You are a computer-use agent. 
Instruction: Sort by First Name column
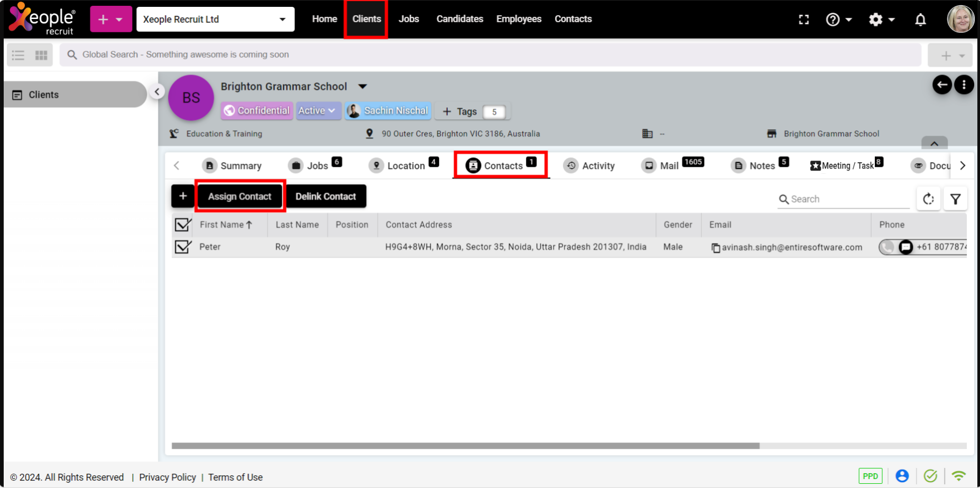(226, 224)
